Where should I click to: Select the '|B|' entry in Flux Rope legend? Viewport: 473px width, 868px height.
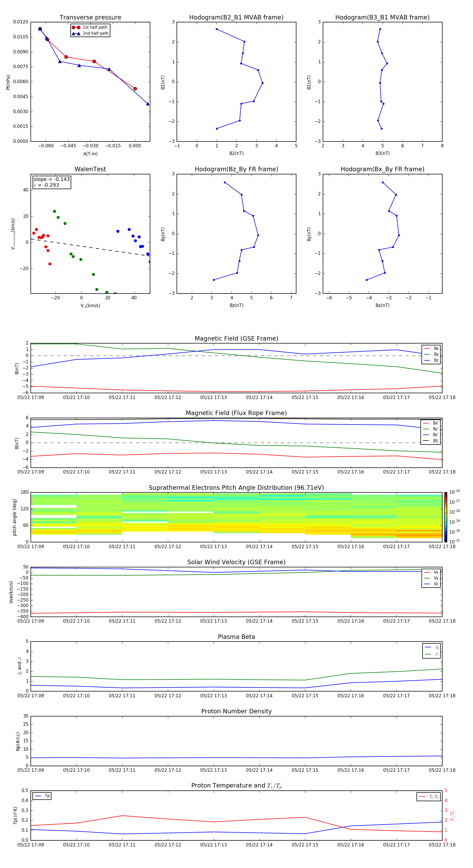coord(431,441)
